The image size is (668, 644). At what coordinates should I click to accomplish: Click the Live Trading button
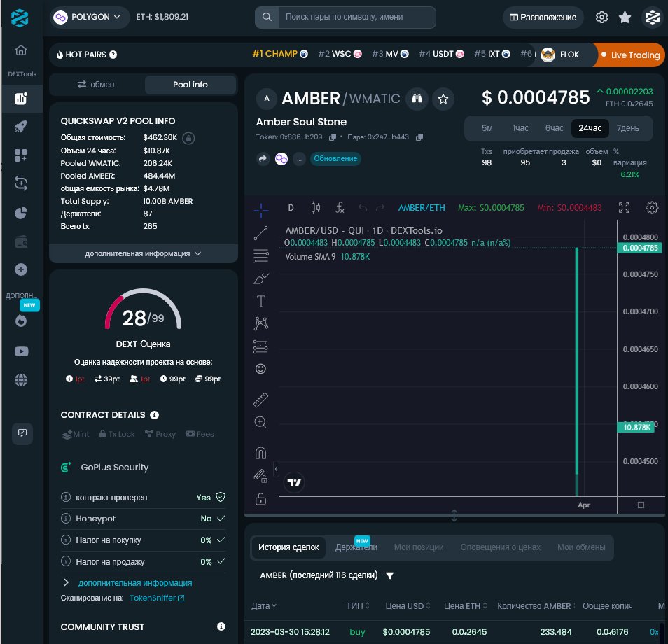point(629,55)
